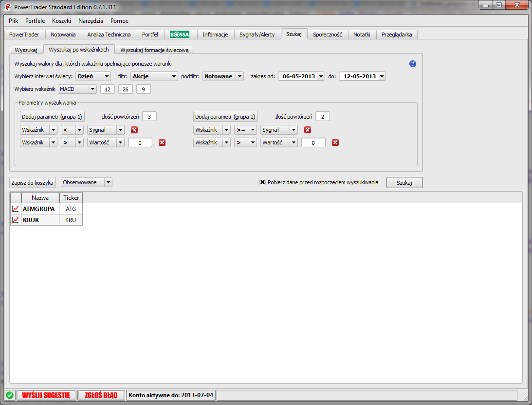Switch to Analiza Techniczna tab

109,35
